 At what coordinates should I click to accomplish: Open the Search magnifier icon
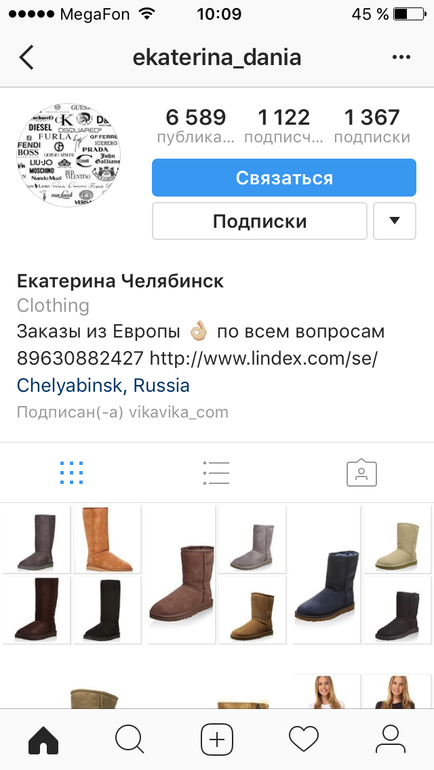[130, 739]
